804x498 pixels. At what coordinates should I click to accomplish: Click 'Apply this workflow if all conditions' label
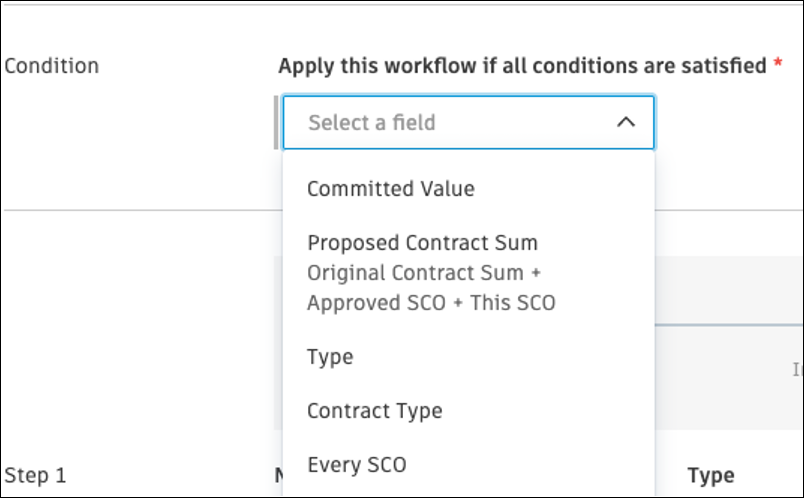tap(522, 66)
